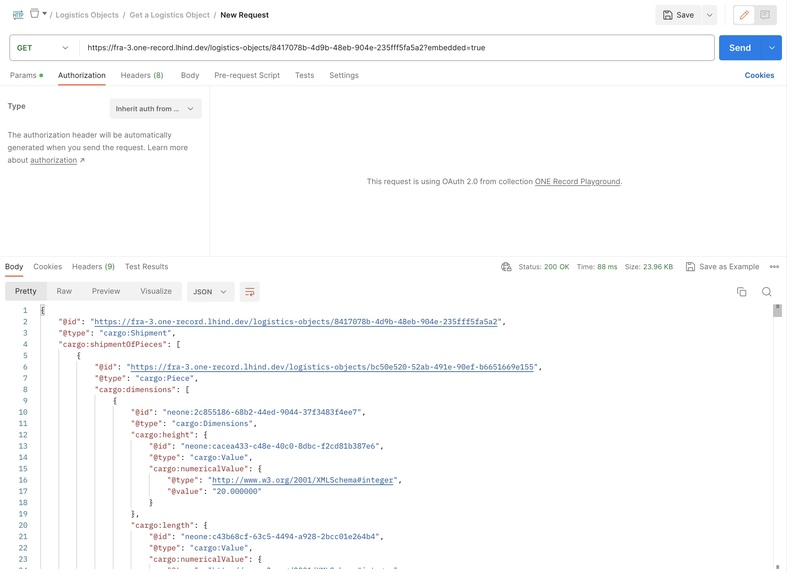Send the request

(x=740, y=48)
